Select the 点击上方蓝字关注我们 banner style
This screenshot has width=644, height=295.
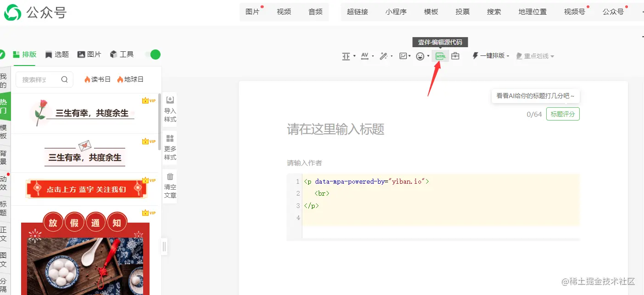click(86, 189)
